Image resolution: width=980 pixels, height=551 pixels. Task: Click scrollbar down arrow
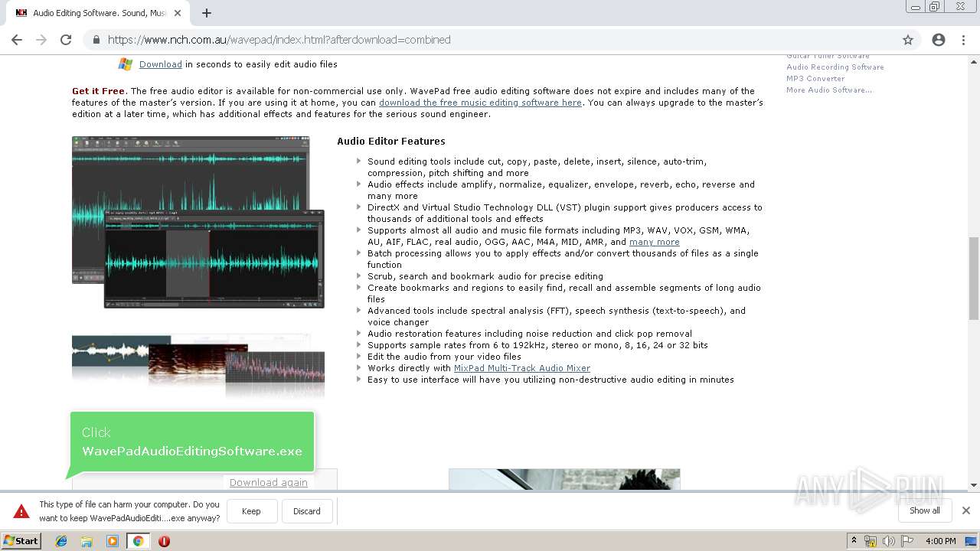pos(974,484)
